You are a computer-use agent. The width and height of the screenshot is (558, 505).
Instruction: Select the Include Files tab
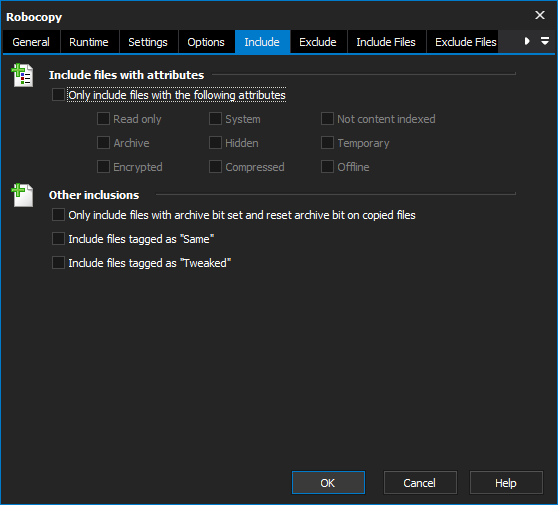[386, 42]
